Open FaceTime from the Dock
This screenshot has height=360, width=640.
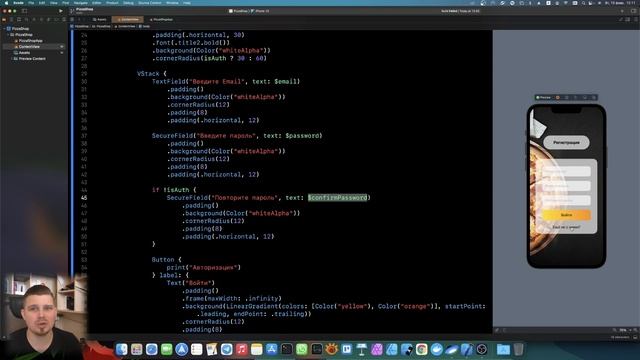167,349
